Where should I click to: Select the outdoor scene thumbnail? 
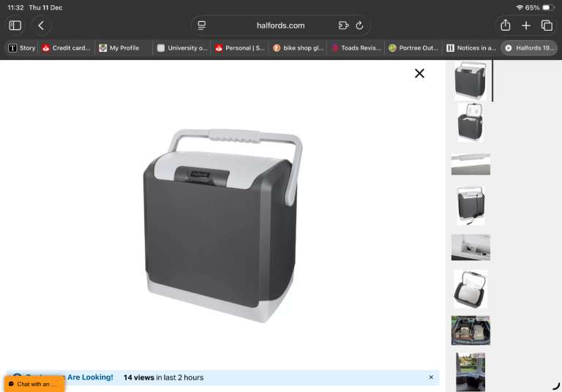click(471, 372)
